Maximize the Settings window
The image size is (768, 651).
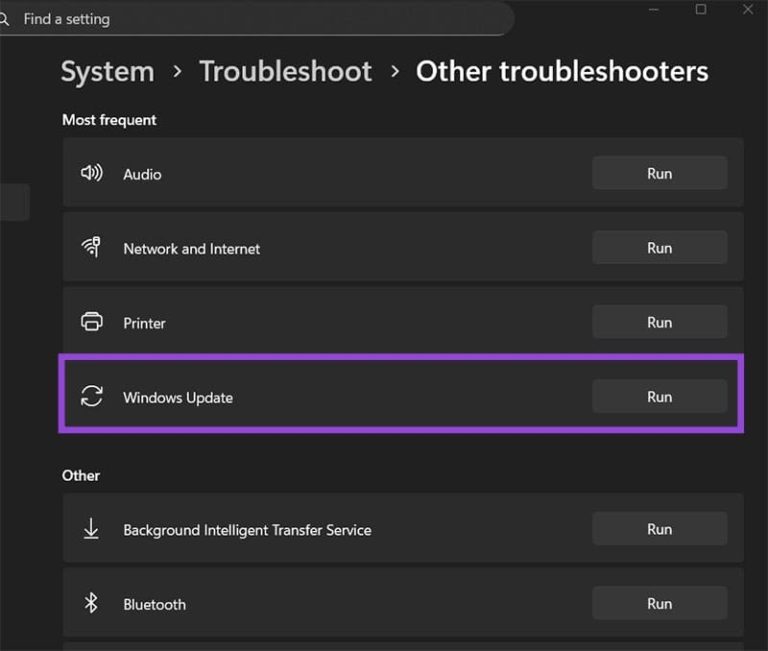[x=701, y=9]
